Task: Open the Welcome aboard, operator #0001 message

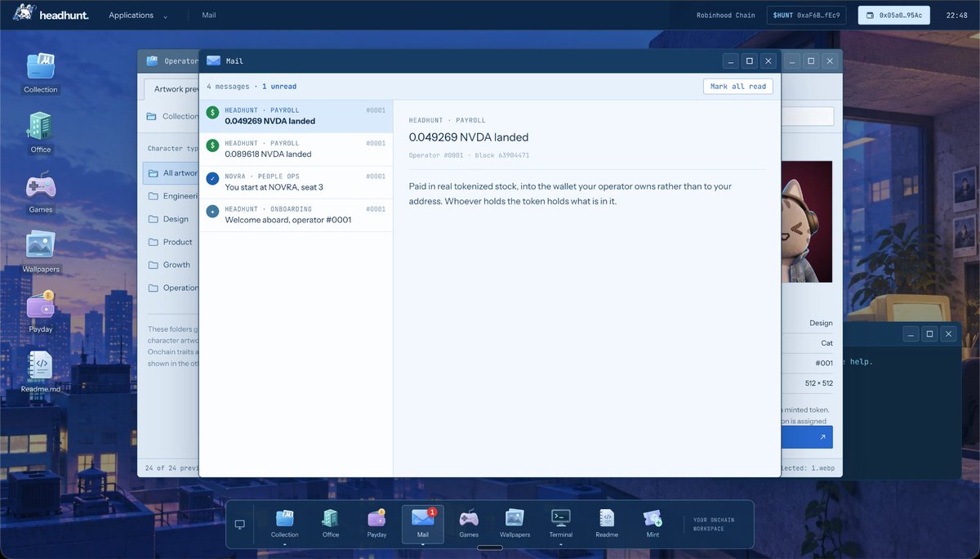Action: tap(296, 215)
